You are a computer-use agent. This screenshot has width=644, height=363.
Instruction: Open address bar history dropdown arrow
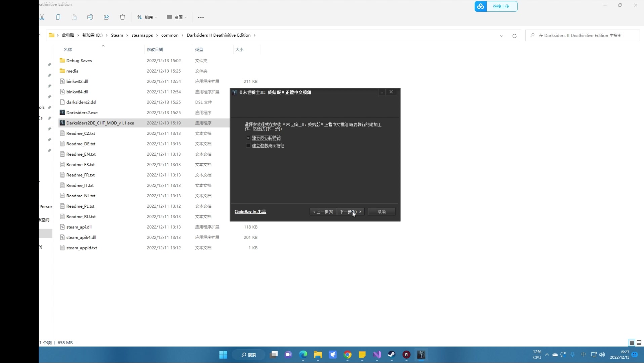click(501, 36)
